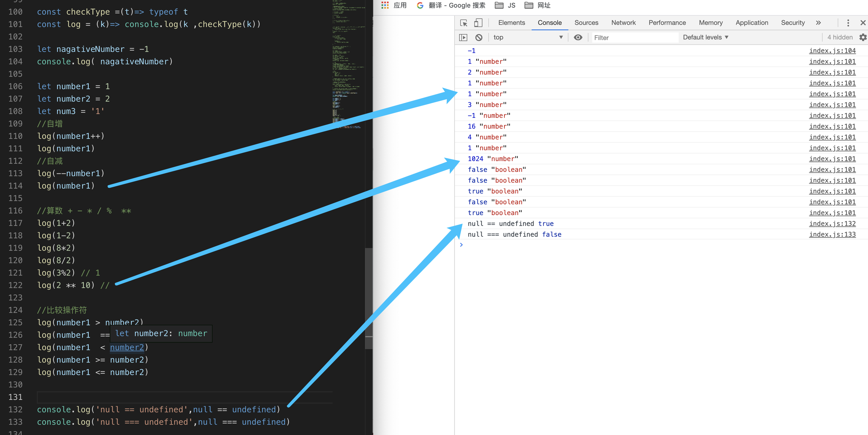The image size is (868, 435).
Task: Switch to the Sources tab
Action: coord(586,23)
